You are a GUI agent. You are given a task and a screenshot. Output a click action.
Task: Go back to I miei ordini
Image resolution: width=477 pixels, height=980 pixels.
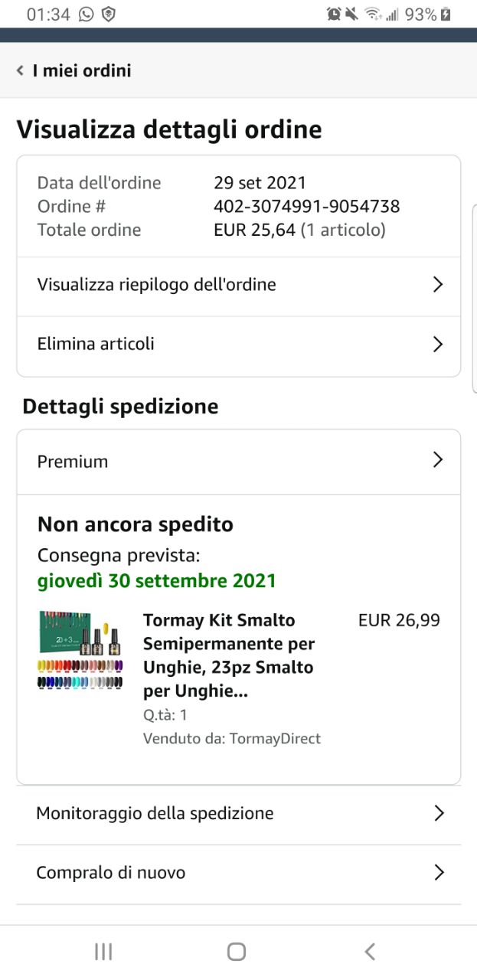click(x=74, y=70)
